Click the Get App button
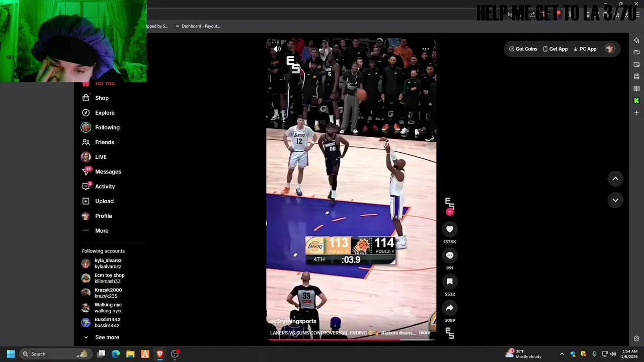Screen dimensions: 644x362 [x=555, y=49]
